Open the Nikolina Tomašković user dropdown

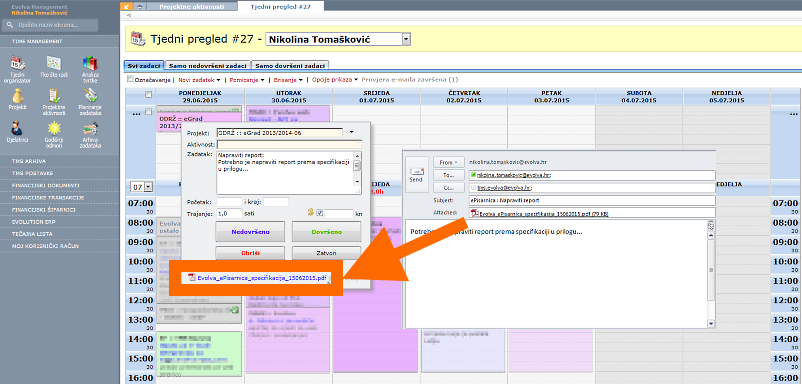pyautogui.click(x=406, y=39)
